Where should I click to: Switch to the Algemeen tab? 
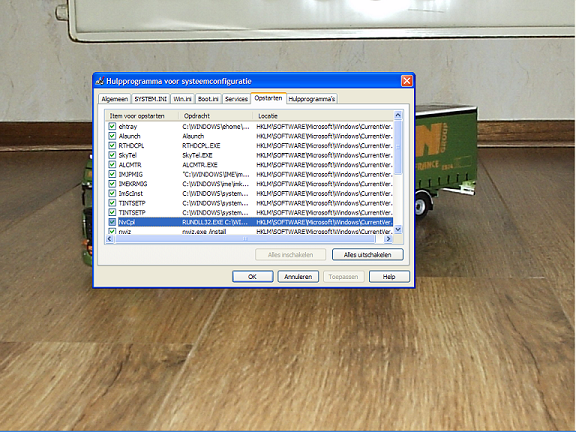click(115, 99)
